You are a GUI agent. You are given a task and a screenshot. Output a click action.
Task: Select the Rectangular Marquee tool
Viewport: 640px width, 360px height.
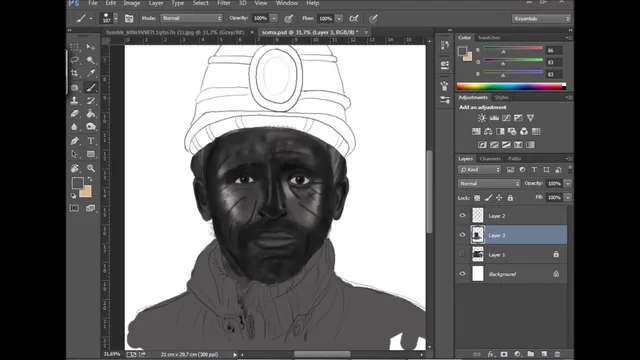(x=74, y=47)
